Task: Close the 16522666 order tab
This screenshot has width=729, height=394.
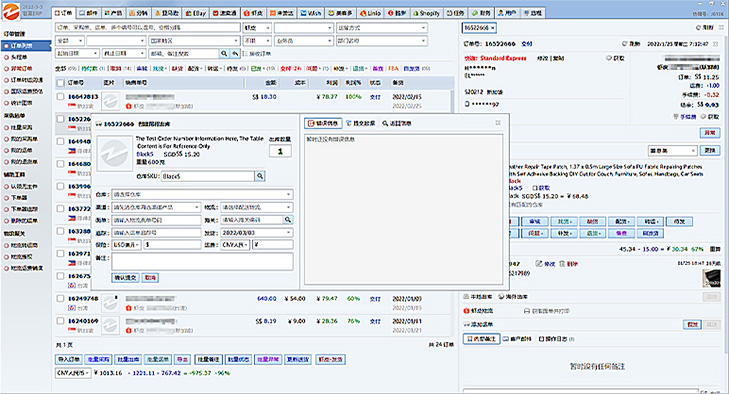Action: point(493,28)
